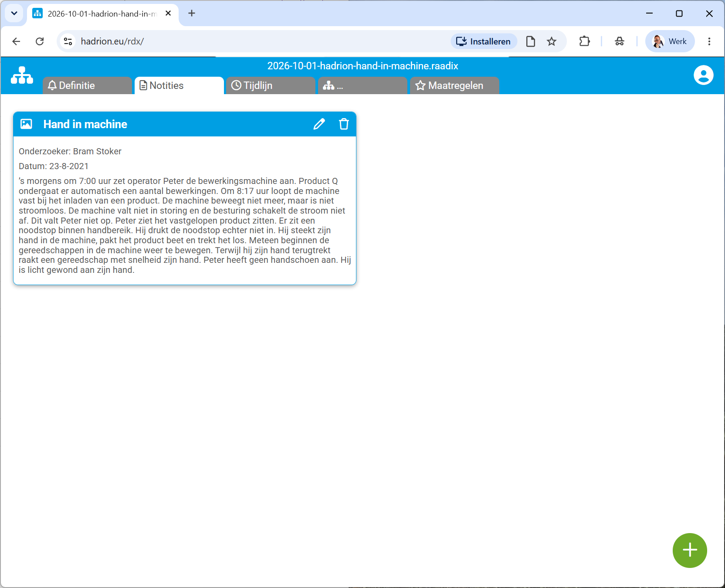This screenshot has width=725, height=588.
Task: Go to the Maatregelen tab
Action: point(454,85)
